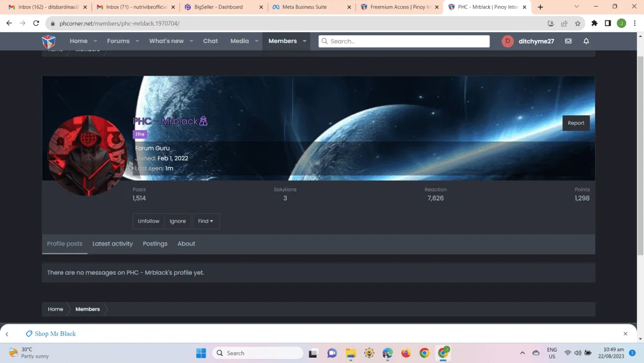Click the browser forward arrow
644x363 pixels.
point(23,23)
